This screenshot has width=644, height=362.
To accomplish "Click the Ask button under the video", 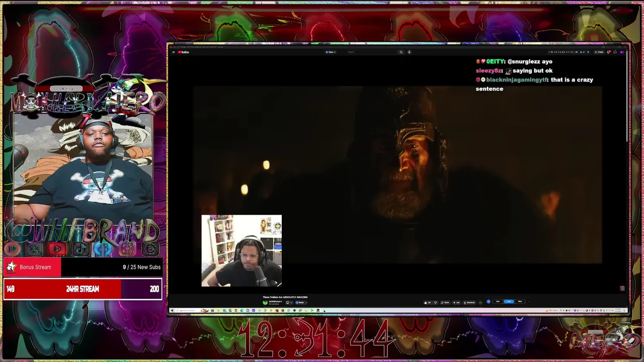I will [x=456, y=302].
